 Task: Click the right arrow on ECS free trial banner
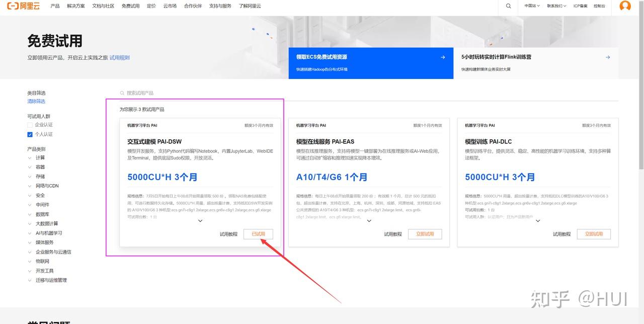[x=443, y=57]
